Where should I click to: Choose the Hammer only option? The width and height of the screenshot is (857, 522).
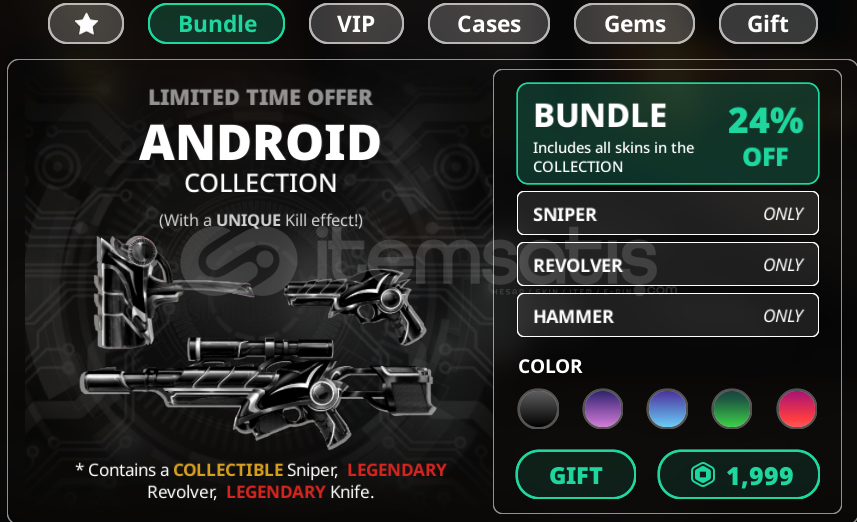(668, 315)
